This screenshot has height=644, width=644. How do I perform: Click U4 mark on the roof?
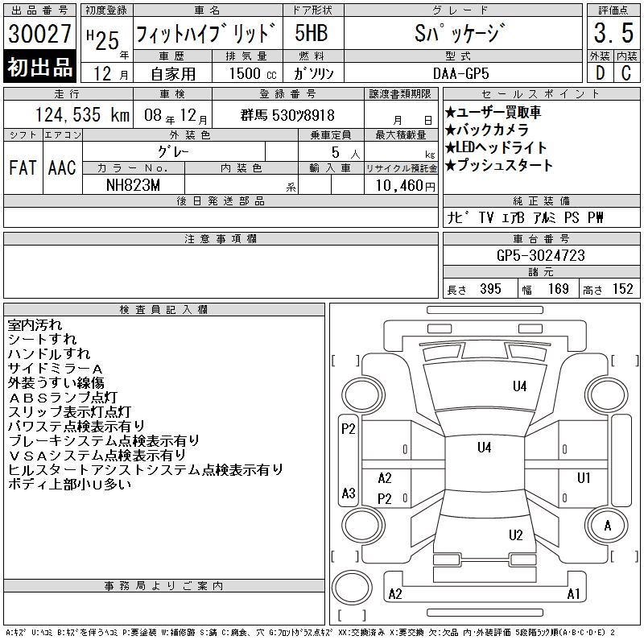485,447
